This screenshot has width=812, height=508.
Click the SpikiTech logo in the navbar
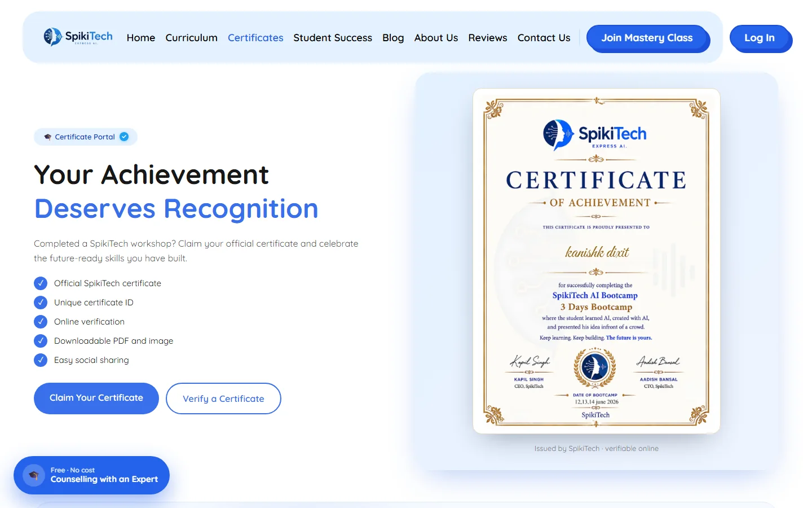[78, 37]
